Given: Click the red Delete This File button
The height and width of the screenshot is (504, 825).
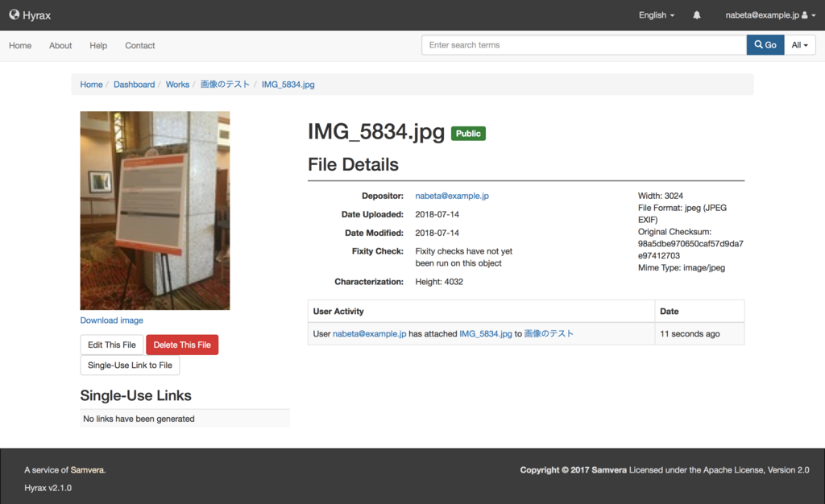Looking at the screenshot, I should [182, 345].
